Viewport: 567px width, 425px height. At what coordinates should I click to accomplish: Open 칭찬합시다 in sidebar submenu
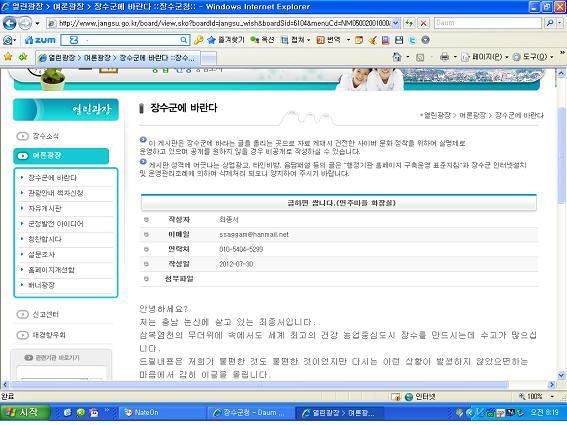pyautogui.click(x=45, y=239)
